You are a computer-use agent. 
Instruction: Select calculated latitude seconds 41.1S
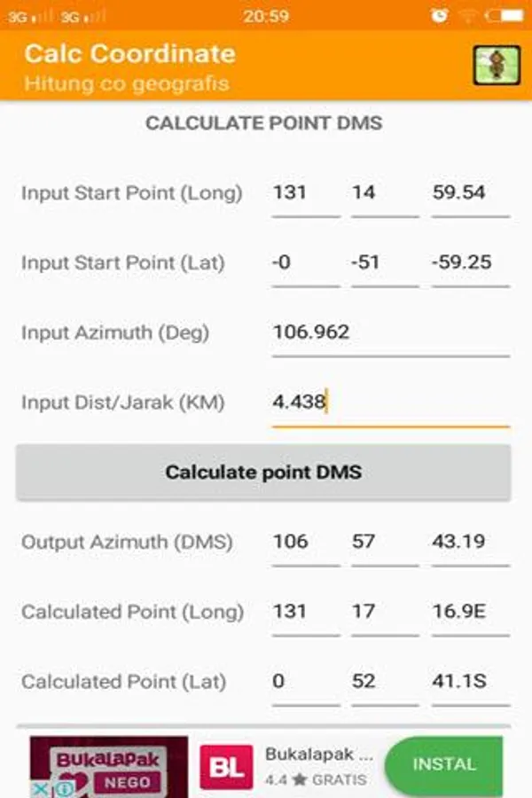click(x=470, y=682)
